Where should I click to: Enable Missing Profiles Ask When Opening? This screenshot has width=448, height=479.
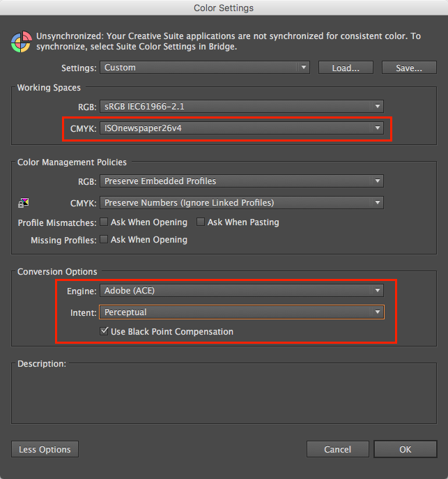click(x=104, y=239)
